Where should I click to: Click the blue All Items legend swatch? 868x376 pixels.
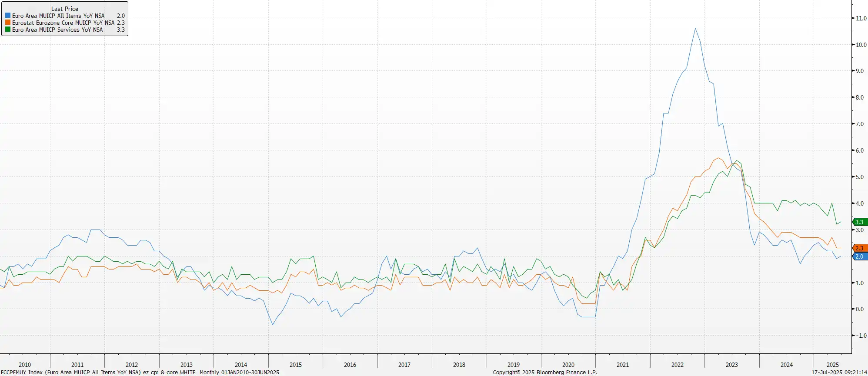point(8,16)
